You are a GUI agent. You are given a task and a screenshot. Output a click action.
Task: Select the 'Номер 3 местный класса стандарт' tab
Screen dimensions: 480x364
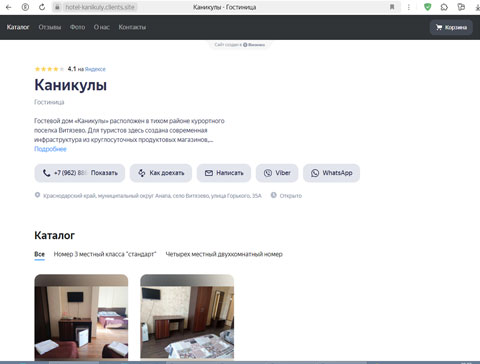coord(105,254)
